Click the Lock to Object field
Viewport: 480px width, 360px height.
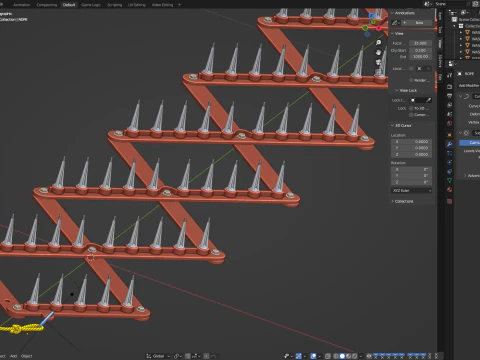pos(421,100)
